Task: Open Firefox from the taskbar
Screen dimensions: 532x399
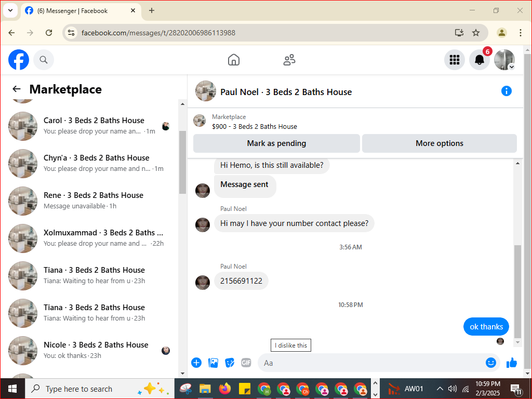Action: (x=224, y=389)
